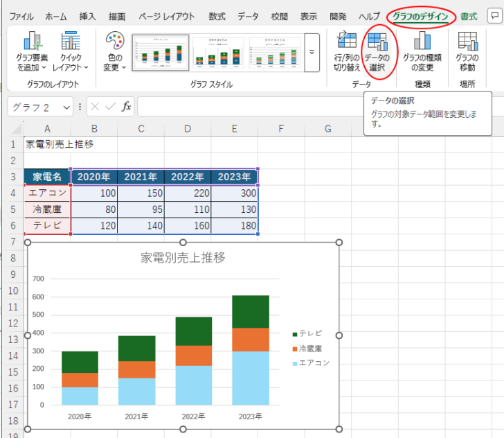Screen dimensions: 504x438
Task: Click the グラフの移動 (Move Chart) icon
Action: coord(467,42)
